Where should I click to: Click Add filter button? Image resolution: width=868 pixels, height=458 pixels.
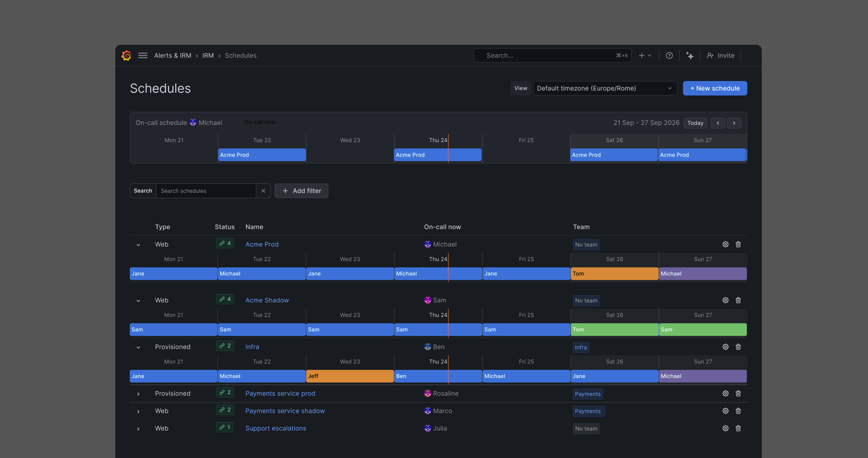[302, 191]
